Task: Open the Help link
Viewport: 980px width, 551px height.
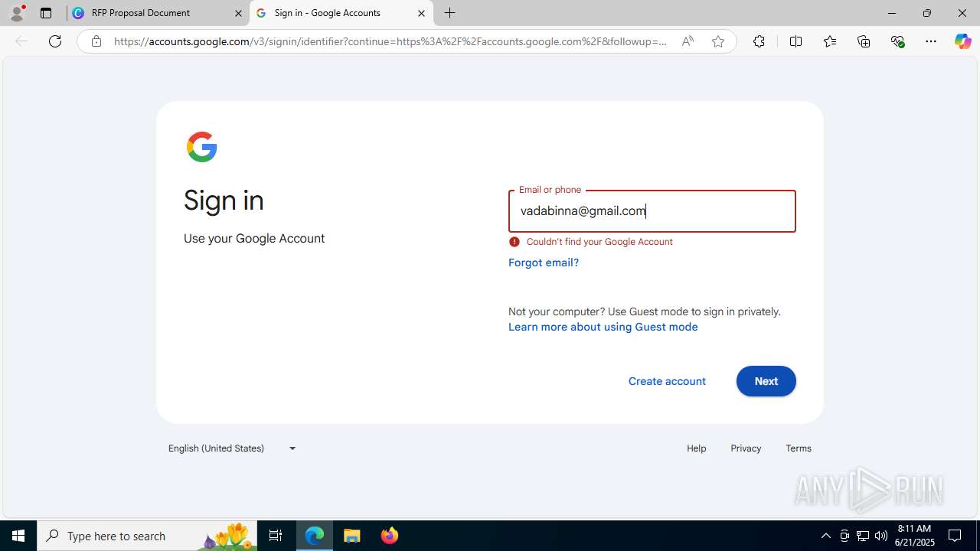Action: pos(697,448)
